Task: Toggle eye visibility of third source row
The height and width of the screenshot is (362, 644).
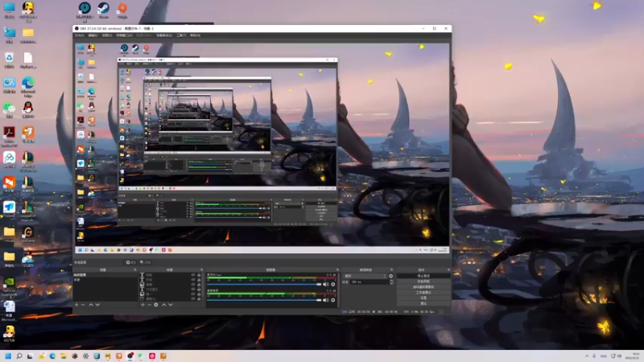Action: point(193,285)
